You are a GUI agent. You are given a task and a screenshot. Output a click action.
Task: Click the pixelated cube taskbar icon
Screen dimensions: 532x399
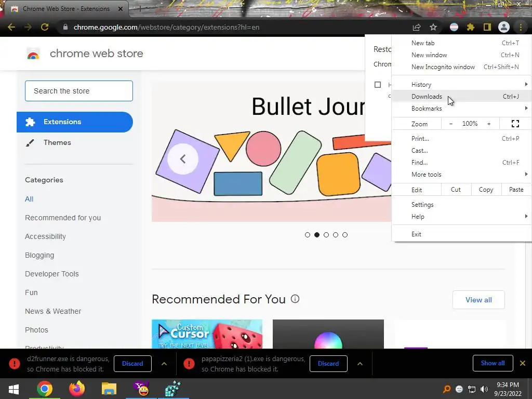(173, 389)
